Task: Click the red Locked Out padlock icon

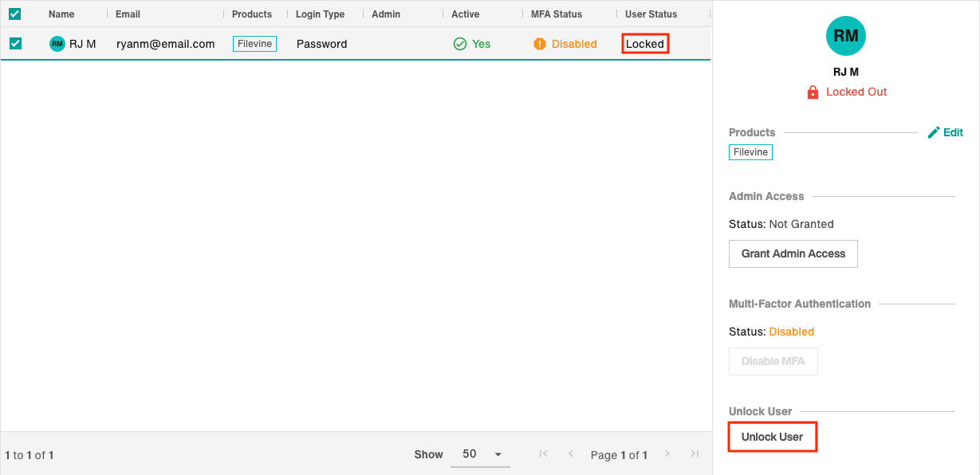Action: click(x=813, y=92)
